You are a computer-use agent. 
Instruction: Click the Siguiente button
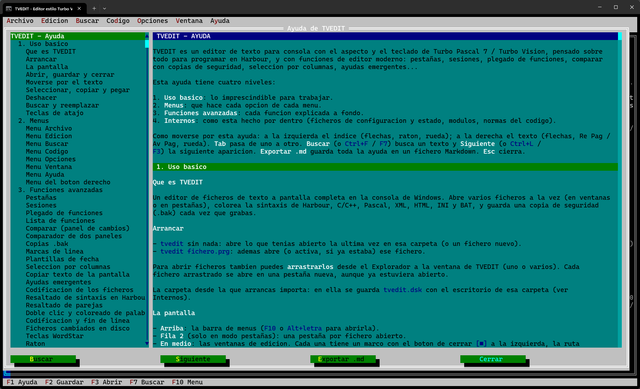[x=193, y=359]
